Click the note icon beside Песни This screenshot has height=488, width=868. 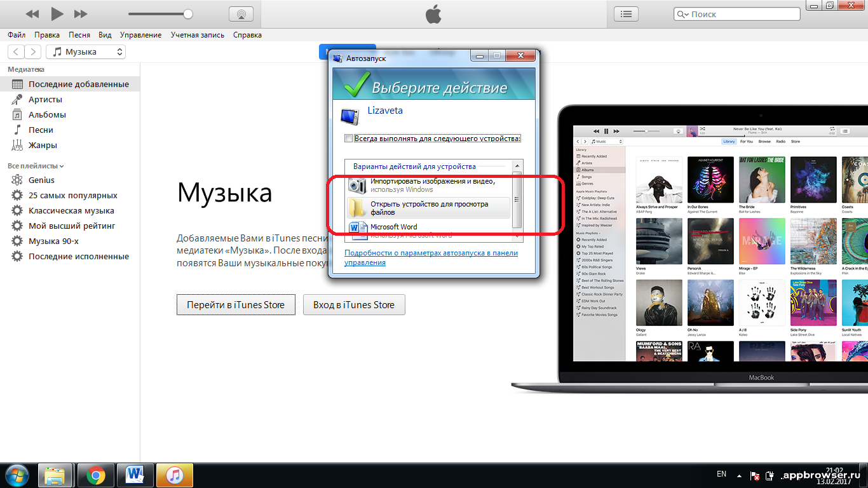pyautogui.click(x=17, y=130)
